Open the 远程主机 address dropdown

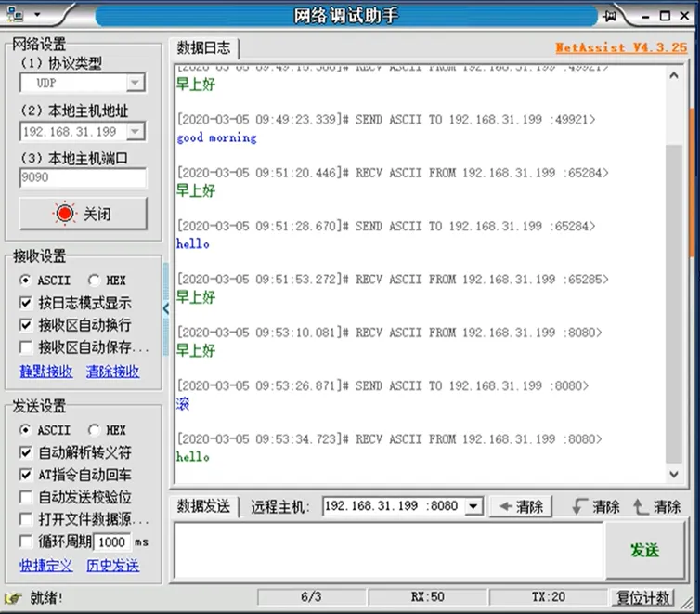473,506
